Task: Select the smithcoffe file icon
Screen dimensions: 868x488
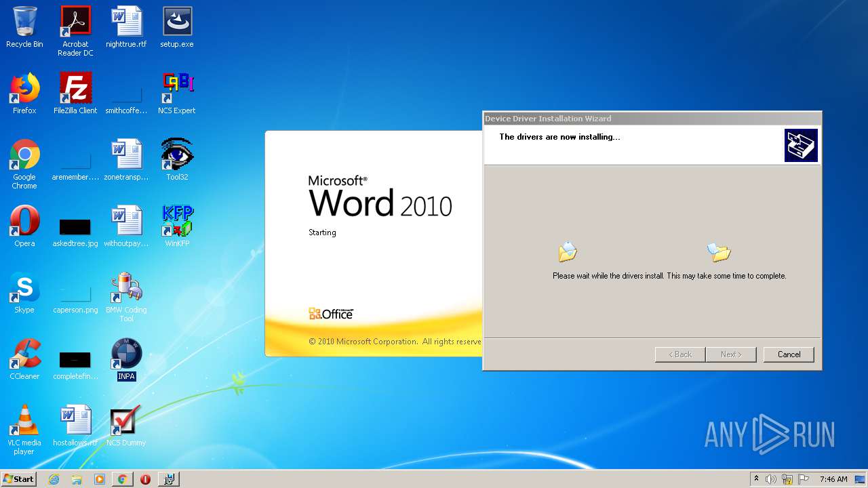Action: click(x=126, y=94)
